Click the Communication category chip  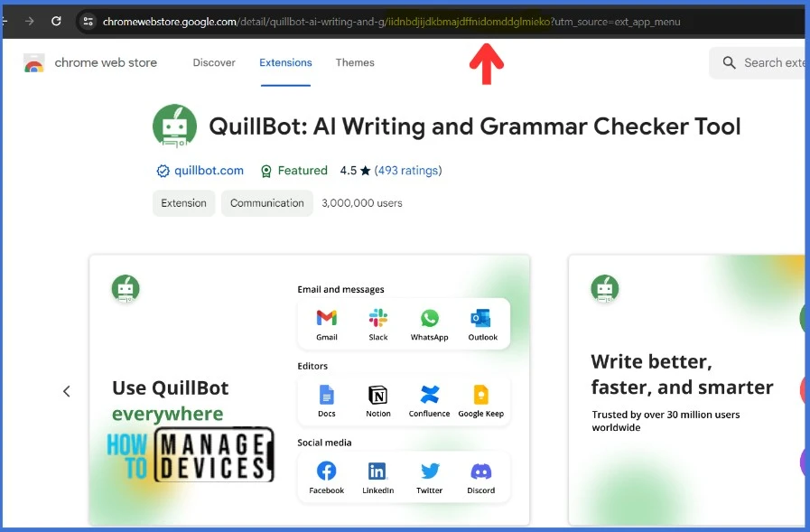click(267, 203)
